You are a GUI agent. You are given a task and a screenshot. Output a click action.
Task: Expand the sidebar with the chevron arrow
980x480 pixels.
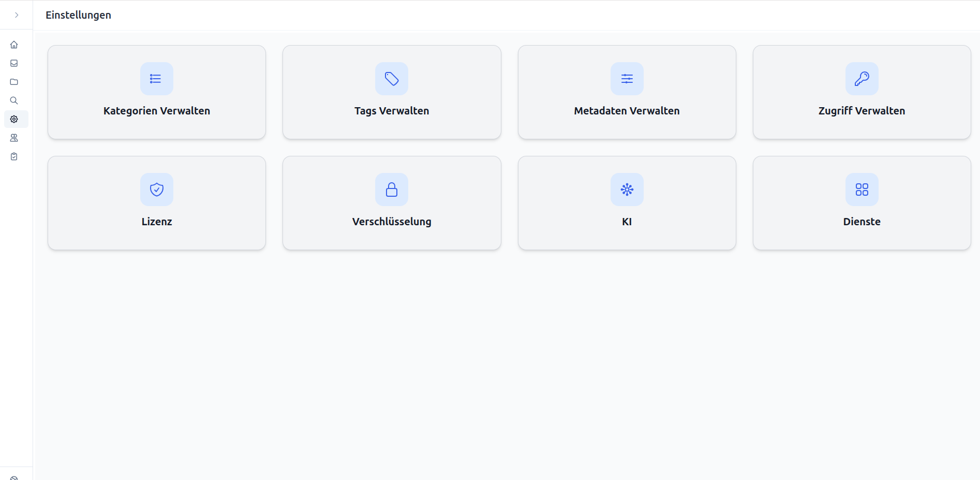coord(17,15)
